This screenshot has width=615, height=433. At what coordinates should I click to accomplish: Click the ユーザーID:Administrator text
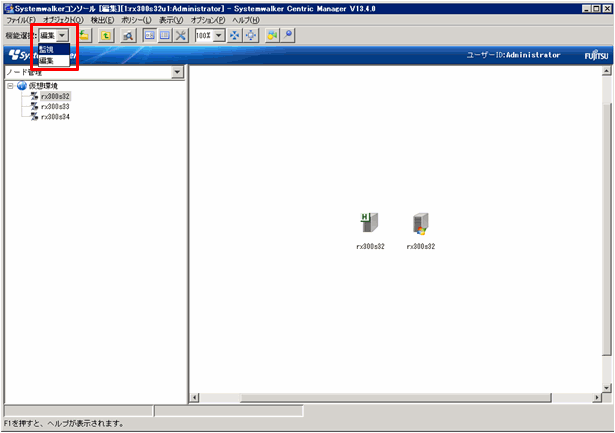[513, 55]
